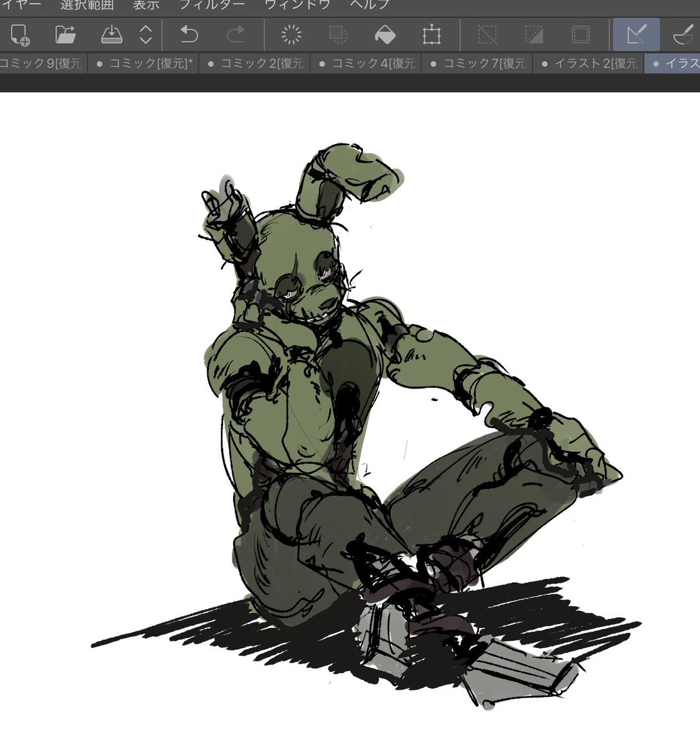Open the フィルター menu
The image size is (700, 752).
[212, 5]
